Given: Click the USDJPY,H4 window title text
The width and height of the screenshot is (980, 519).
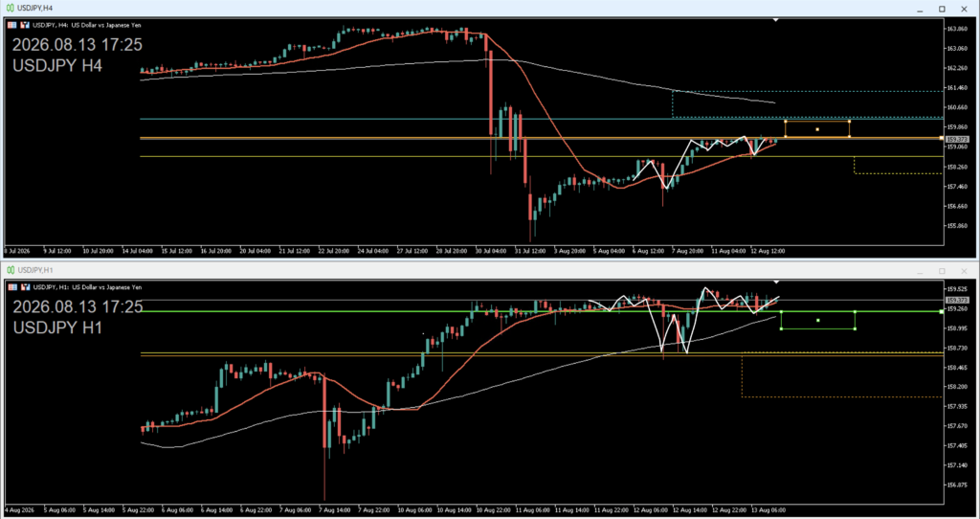Looking at the screenshot, I should coord(35,8).
